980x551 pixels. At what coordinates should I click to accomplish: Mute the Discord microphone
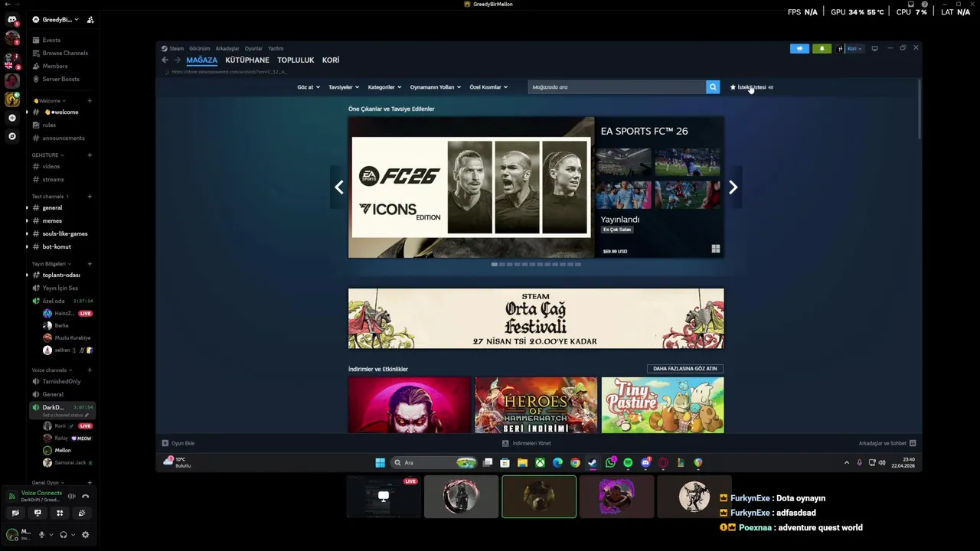(x=41, y=535)
